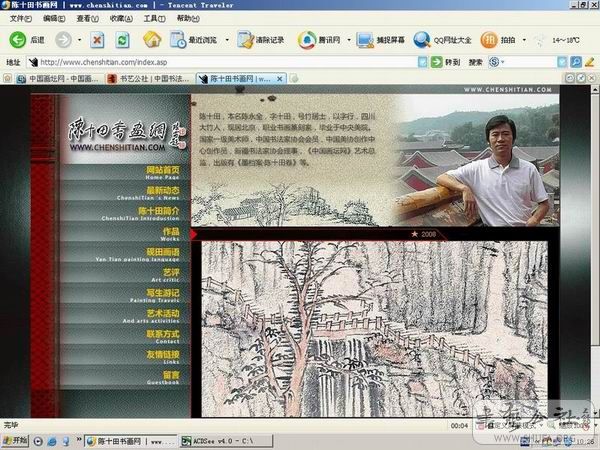The height and width of the screenshot is (450, 600).
Task: Open a new tab with blank tab button
Action: tap(294, 79)
